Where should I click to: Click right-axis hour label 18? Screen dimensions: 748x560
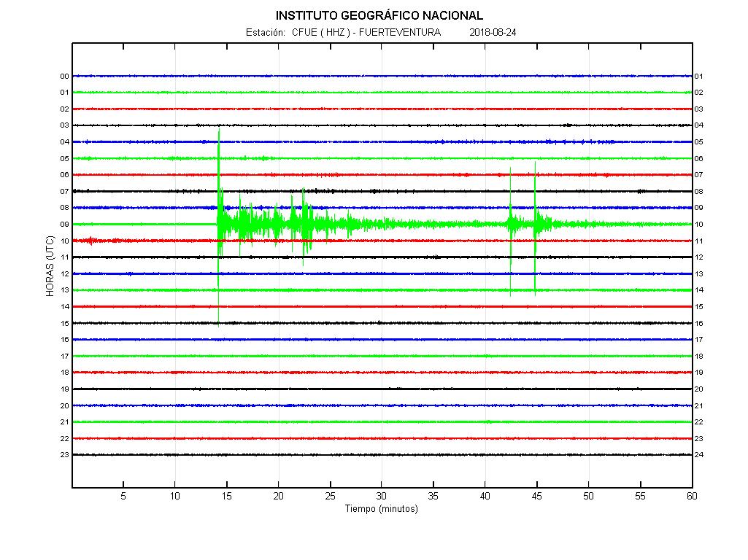pyautogui.click(x=699, y=357)
